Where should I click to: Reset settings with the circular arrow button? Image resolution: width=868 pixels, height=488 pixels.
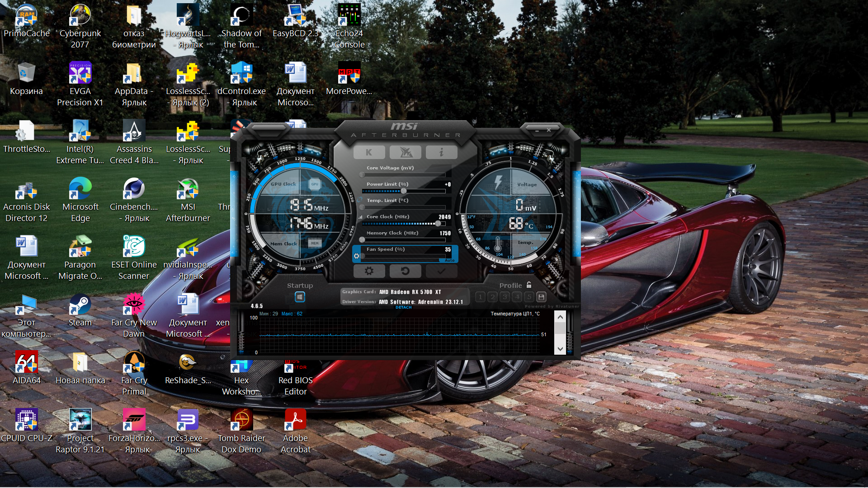tap(405, 271)
